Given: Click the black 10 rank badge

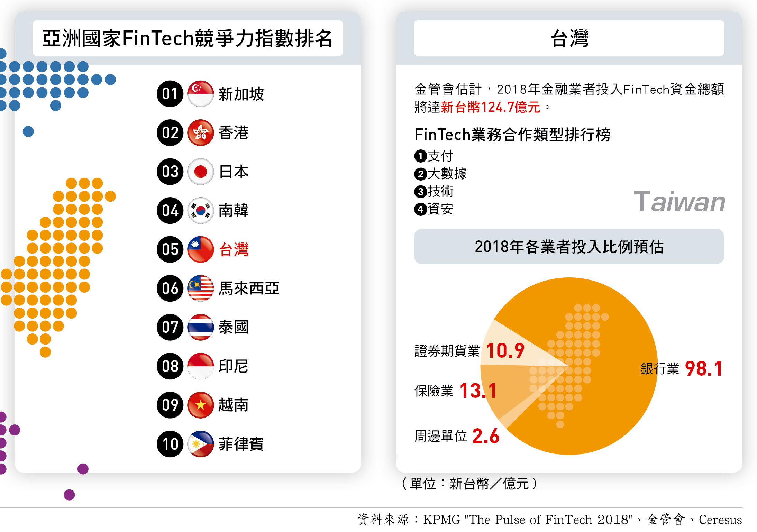Looking at the screenshot, I should point(170,444).
